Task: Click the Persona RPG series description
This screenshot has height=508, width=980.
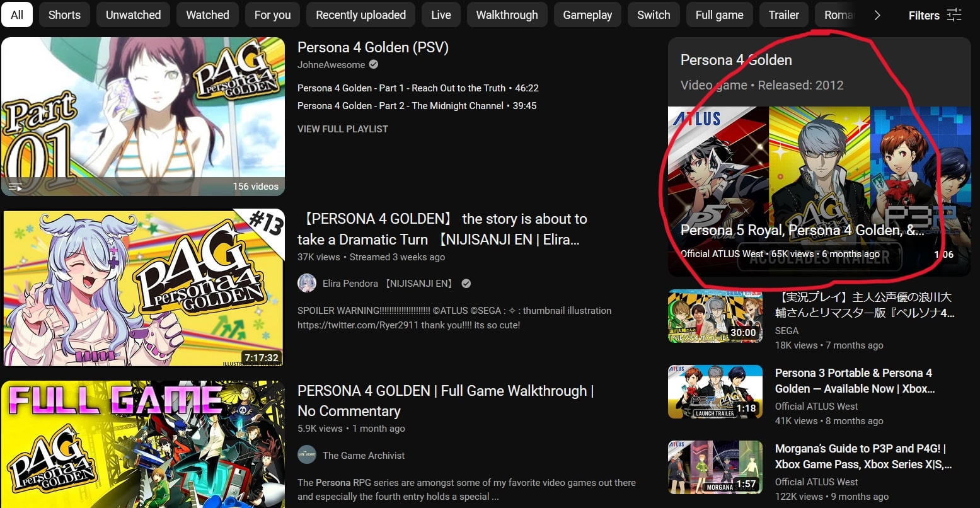Action: 466,489
